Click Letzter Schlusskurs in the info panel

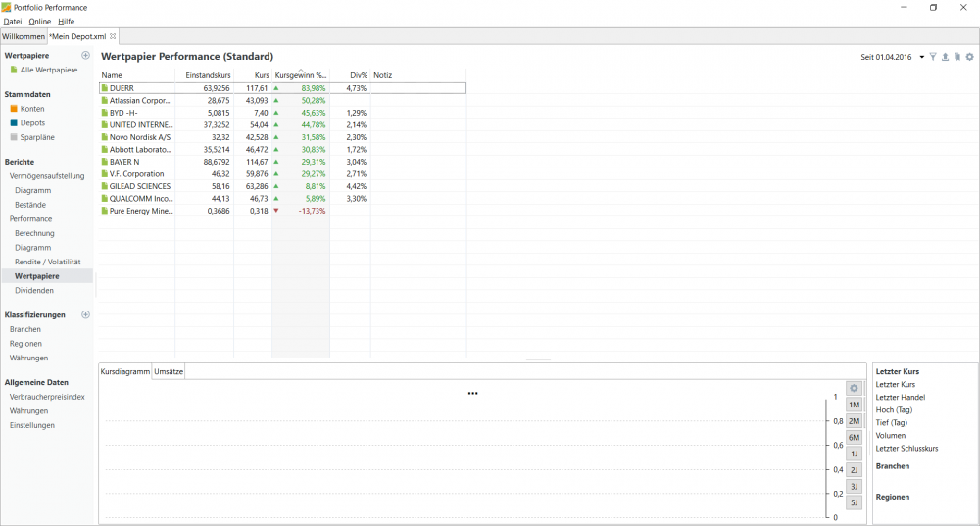906,449
